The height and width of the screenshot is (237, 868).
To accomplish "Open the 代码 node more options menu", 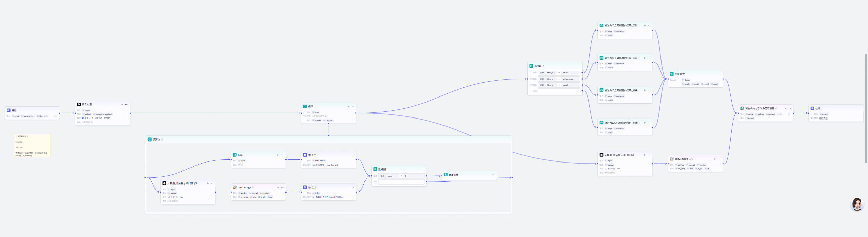I will coord(282,155).
